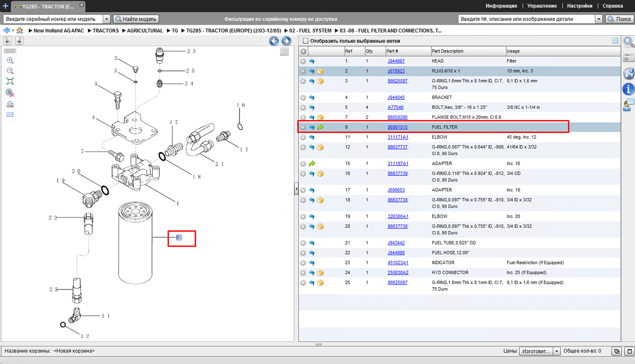Viewport: 635px width, 364px height.
Task: Collapse the diagram panel using the splitter arrow
Action: [296, 189]
